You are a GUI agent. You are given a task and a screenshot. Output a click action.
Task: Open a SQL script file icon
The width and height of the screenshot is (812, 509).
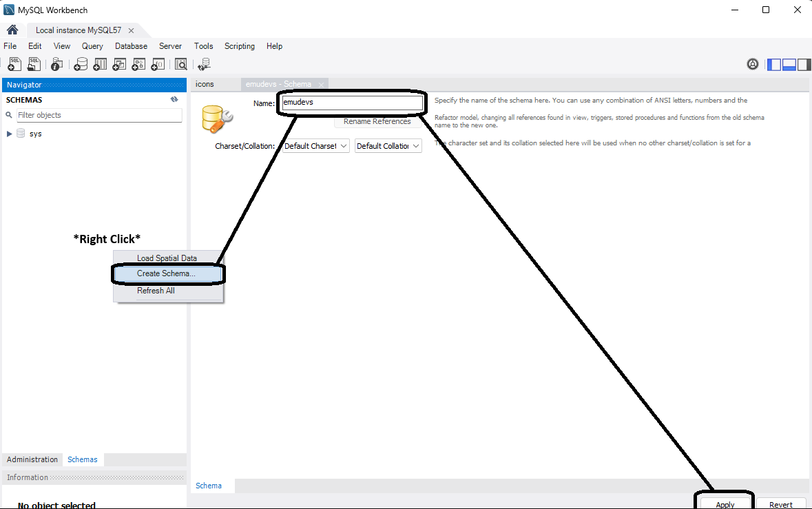[34, 64]
